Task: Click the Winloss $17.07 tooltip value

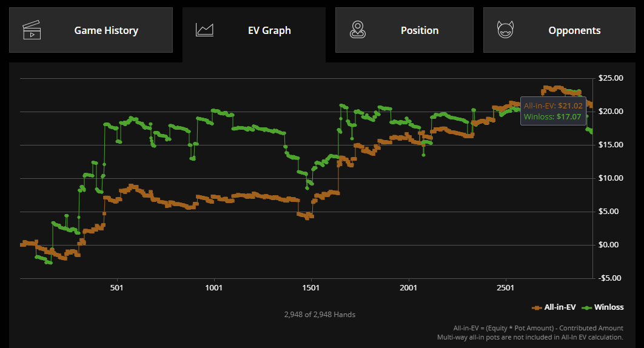Action: (552, 116)
